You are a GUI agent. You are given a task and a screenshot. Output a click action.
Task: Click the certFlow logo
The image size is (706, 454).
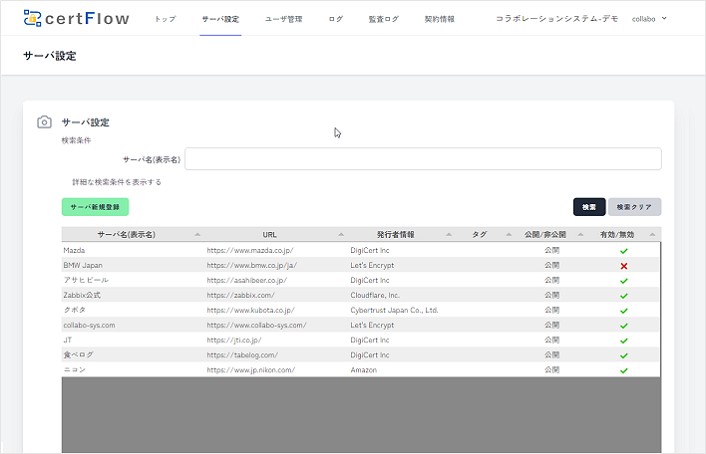click(77, 18)
